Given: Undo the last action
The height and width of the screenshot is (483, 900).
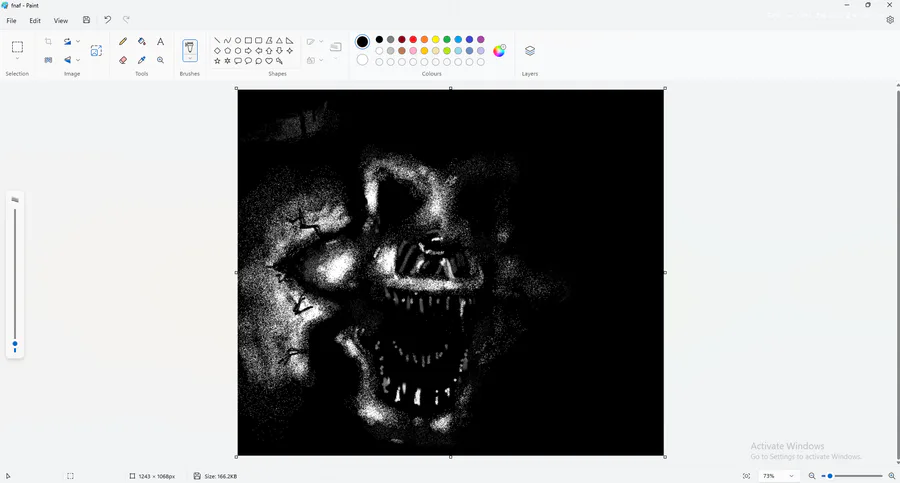Looking at the screenshot, I should pos(107,20).
